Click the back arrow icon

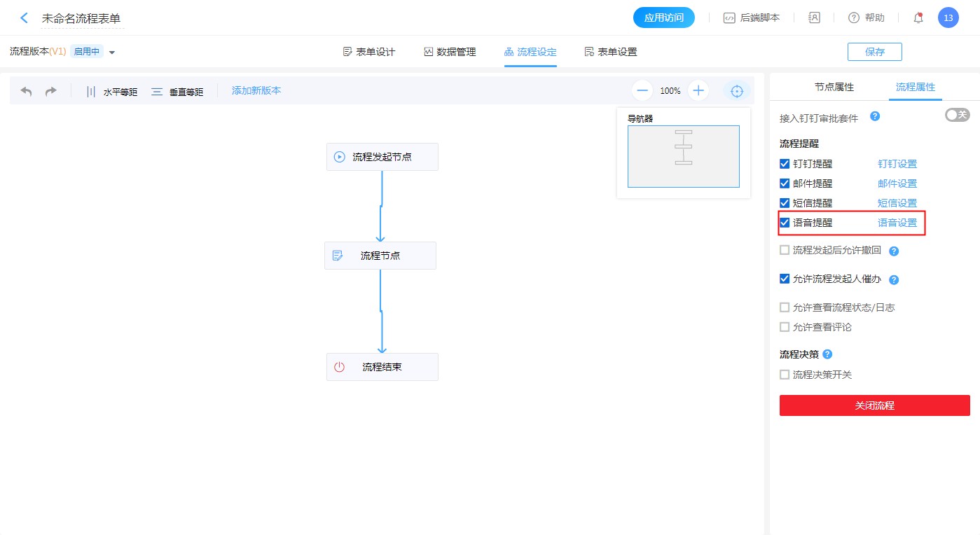point(25,18)
